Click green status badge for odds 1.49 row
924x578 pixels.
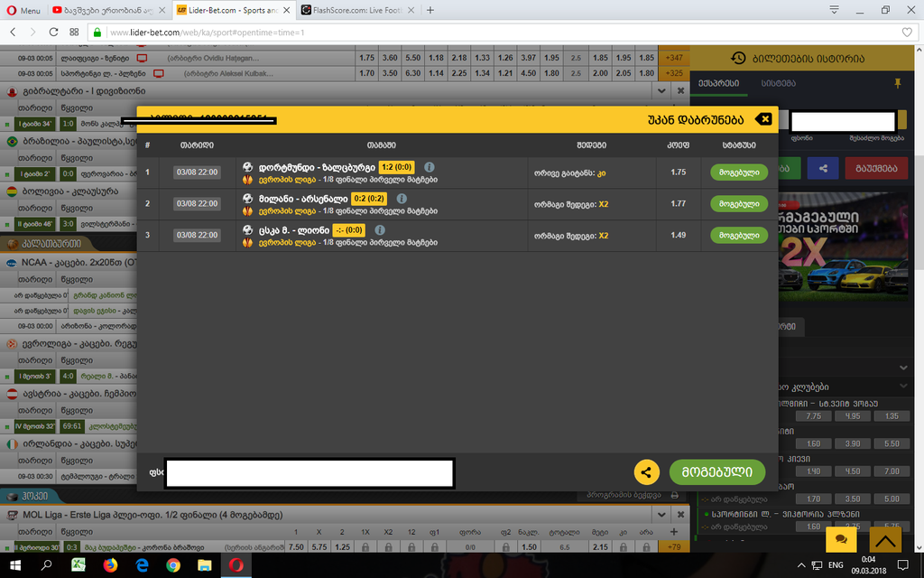coord(739,235)
